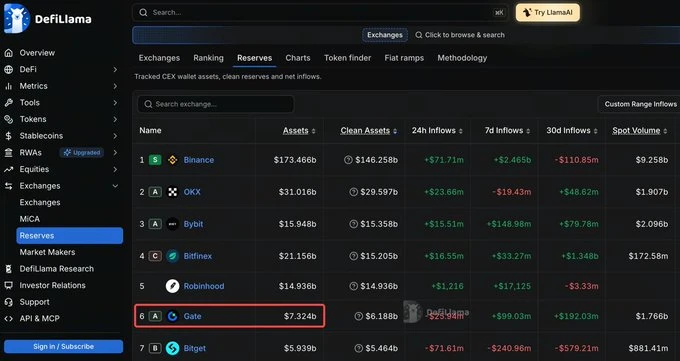Click the OKX exchange logo icon
This screenshot has height=361, width=680.
(x=173, y=192)
